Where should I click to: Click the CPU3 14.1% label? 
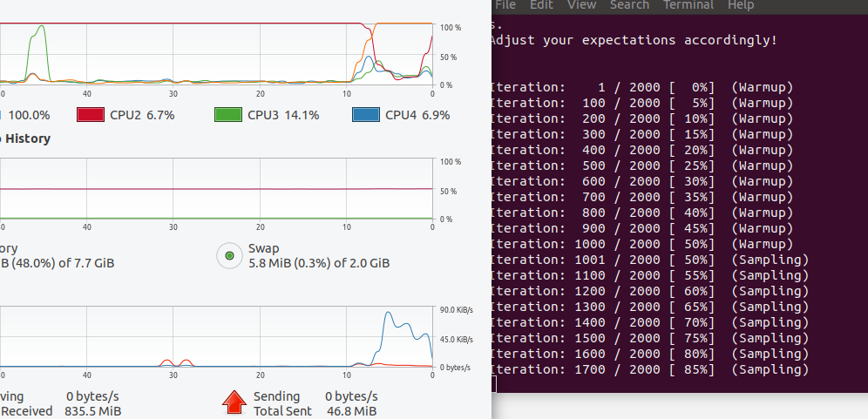282,115
